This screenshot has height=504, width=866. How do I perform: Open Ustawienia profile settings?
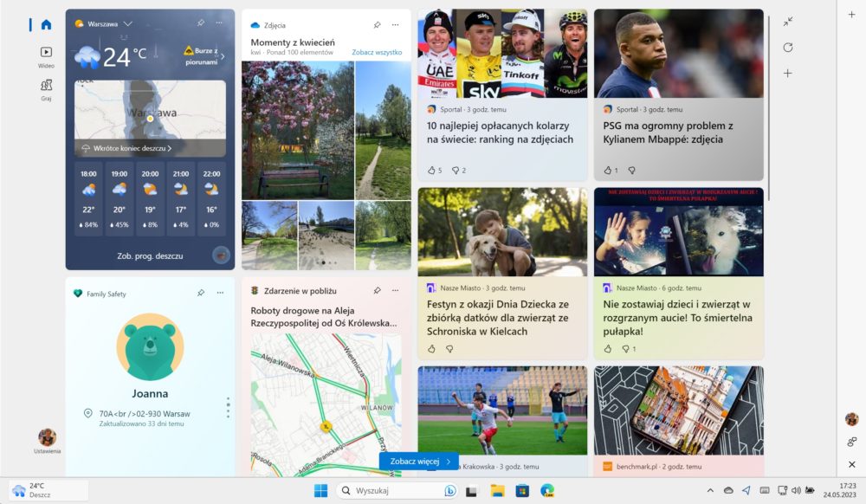click(x=47, y=441)
